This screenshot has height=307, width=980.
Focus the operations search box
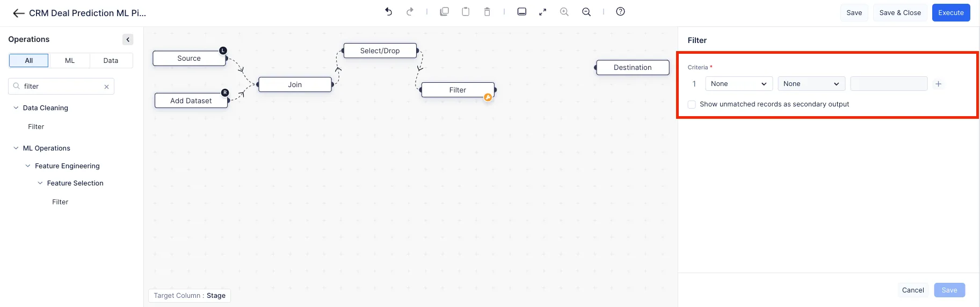click(61, 87)
